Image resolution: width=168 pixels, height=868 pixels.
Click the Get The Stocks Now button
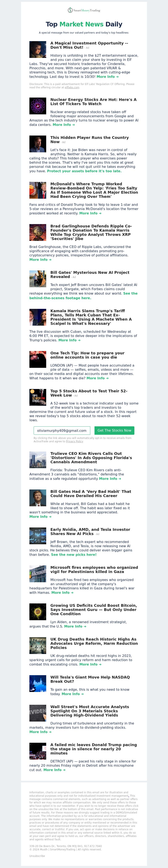click(114, 431)
